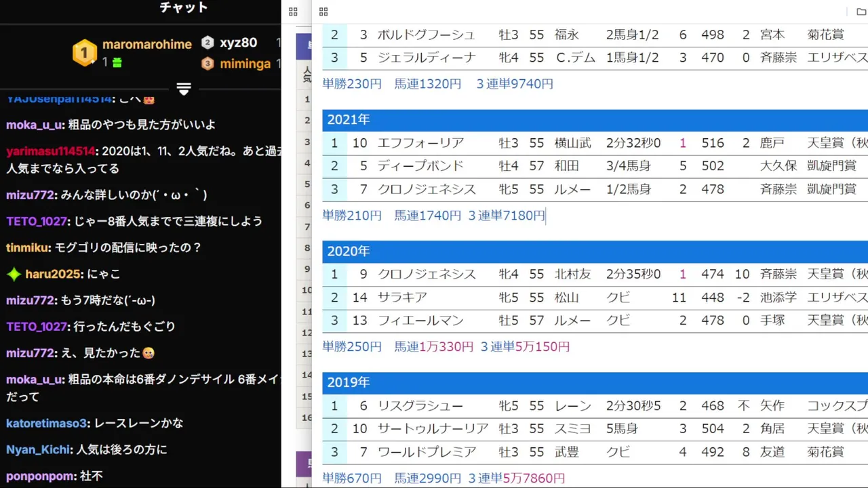Click the time 2分30秒5 in the 2019 table
Viewport: 868px width, 488px height.
[633, 406]
